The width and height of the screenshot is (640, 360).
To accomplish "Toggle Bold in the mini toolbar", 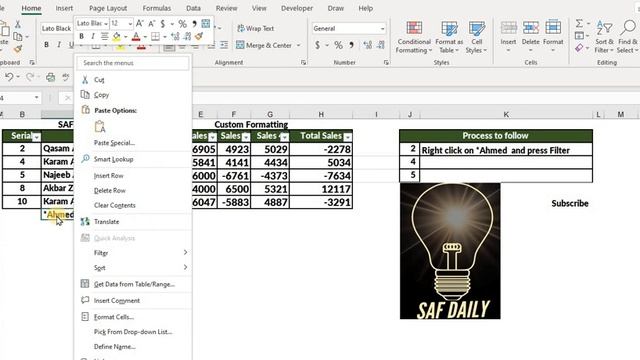I will click(81, 37).
